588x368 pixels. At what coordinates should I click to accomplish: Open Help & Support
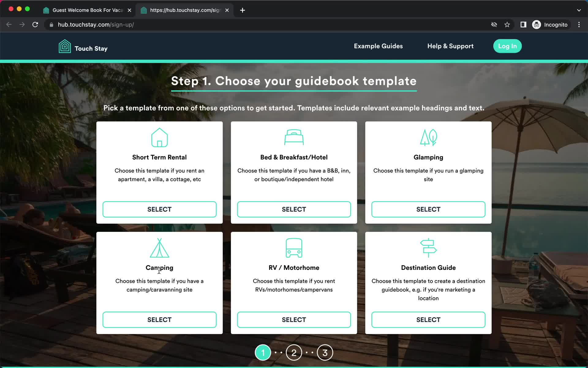point(450,46)
